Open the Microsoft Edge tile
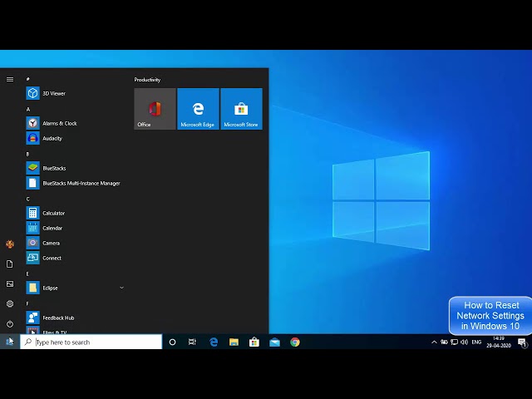Image resolution: width=532 pixels, height=399 pixels. point(198,109)
